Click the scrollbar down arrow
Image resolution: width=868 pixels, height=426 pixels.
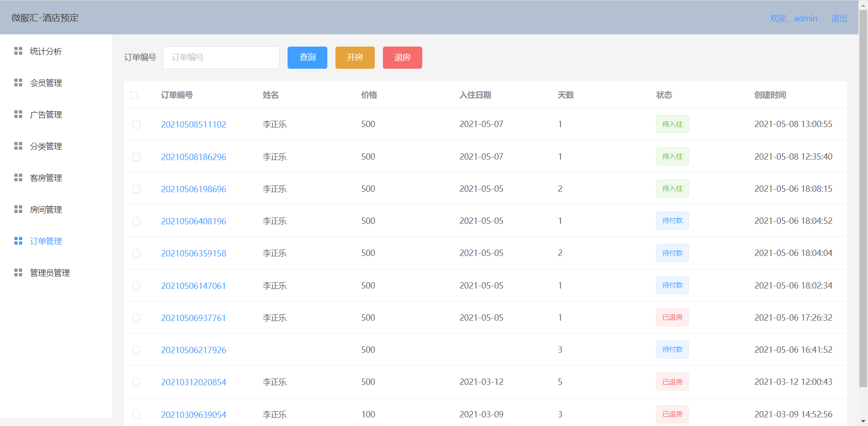(x=863, y=421)
